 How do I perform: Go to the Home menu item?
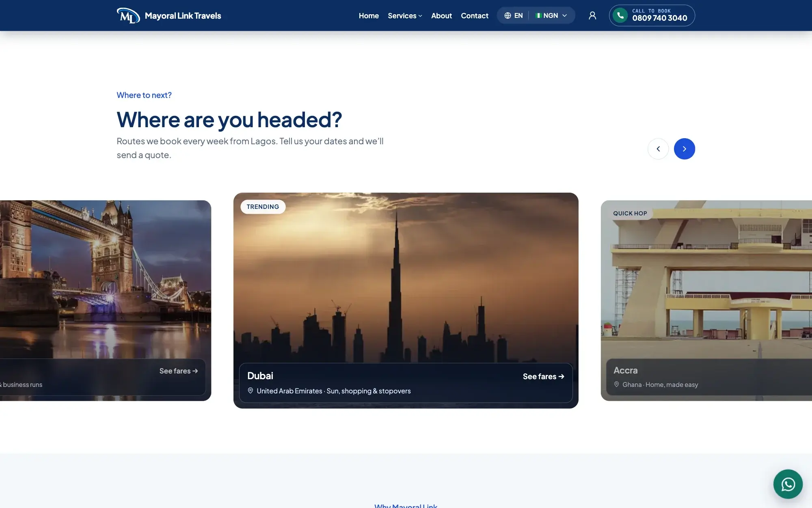(x=369, y=16)
